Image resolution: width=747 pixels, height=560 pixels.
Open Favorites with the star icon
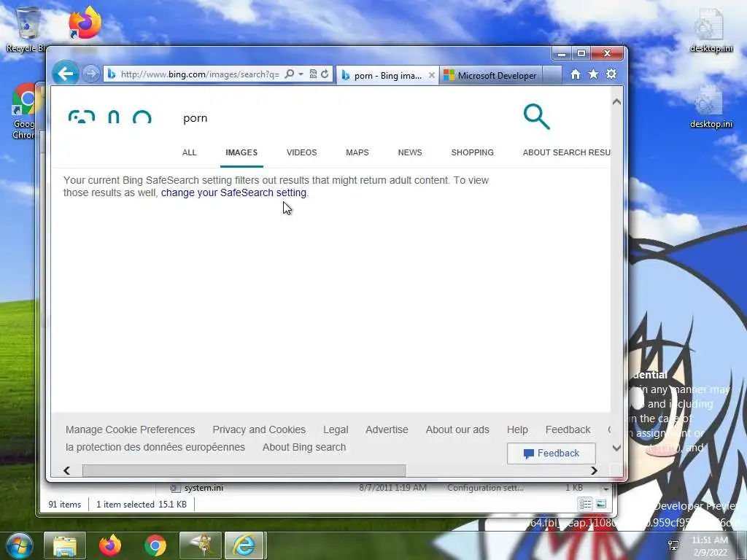(x=593, y=74)
